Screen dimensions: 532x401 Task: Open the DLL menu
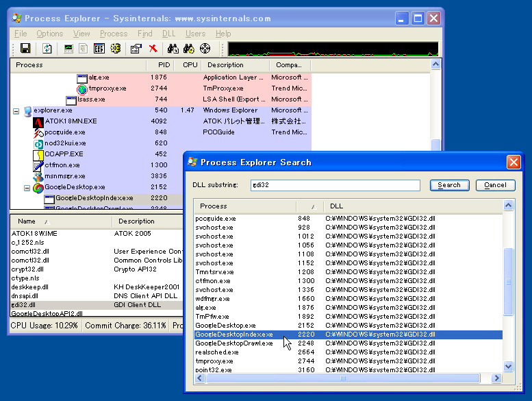pos(168,34)
